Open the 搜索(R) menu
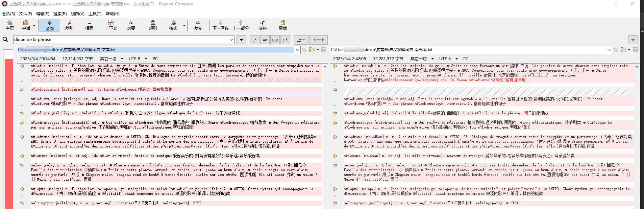The height and width of the screenshot is (209, 644). (60, 14)
